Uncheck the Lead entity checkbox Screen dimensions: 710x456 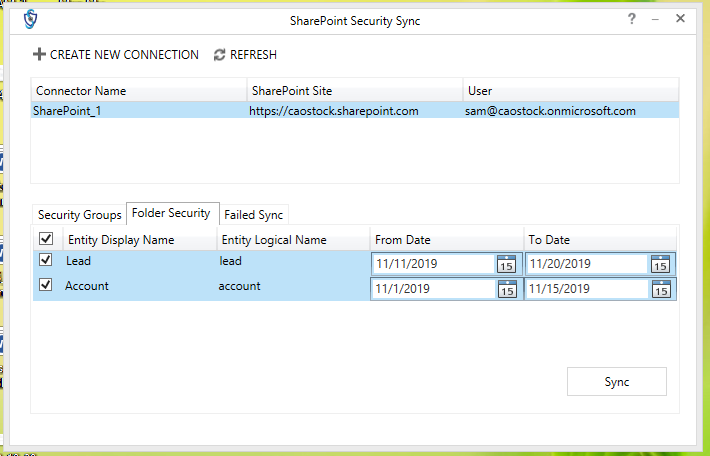coord(45,260)
